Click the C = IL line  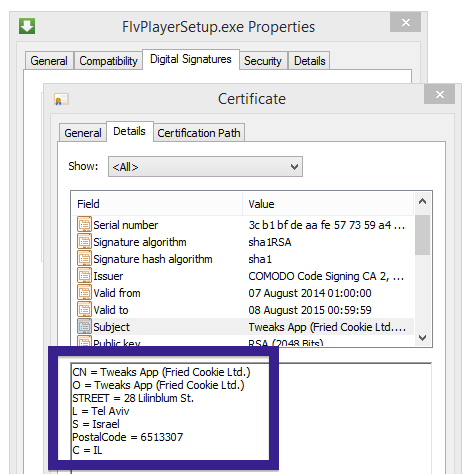pos(87,450)
